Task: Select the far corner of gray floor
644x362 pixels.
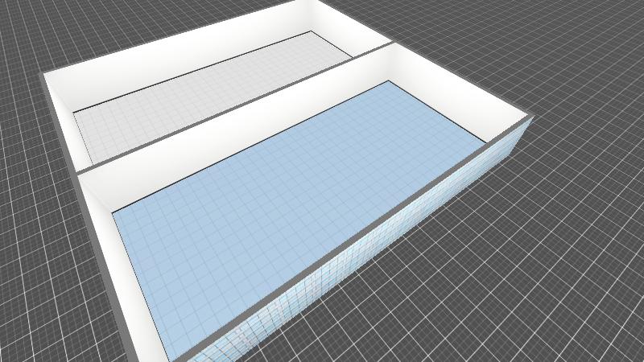Action: click(x=312, y=32)
